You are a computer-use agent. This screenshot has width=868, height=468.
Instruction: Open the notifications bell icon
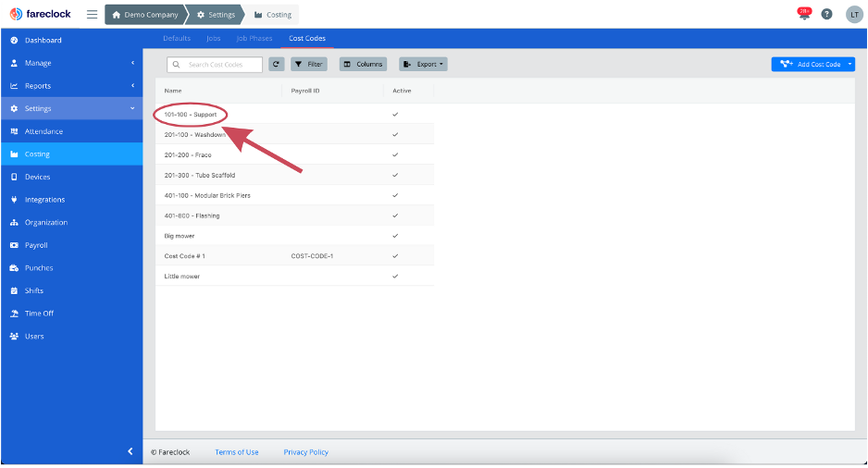click(804, 14)
